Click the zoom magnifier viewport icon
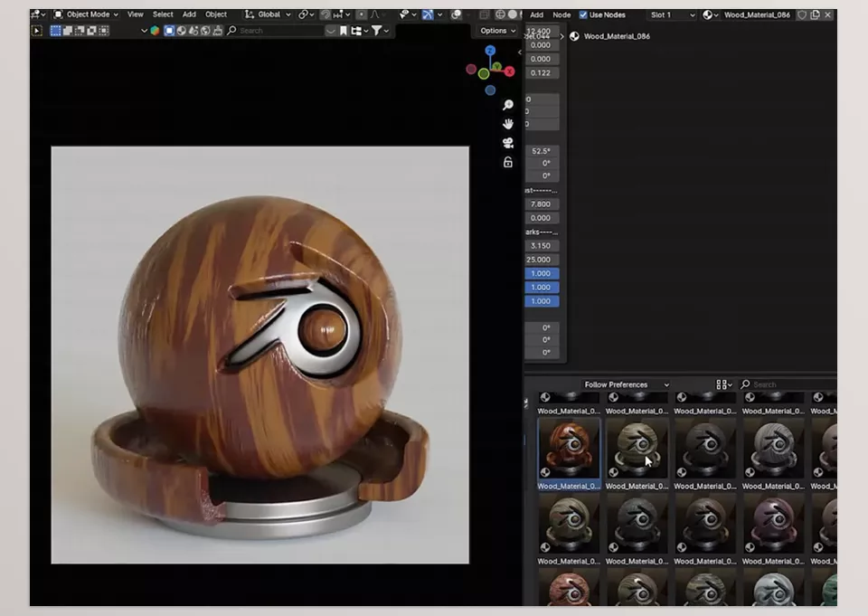868x616 pixels. pyautogui.click(x=507, y=105)
